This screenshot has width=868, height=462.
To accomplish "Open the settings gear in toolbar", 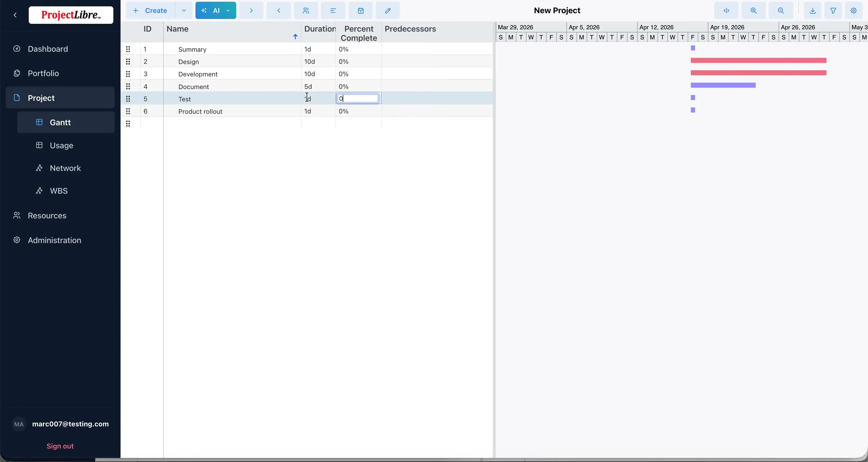I will [x=854, y=11].
